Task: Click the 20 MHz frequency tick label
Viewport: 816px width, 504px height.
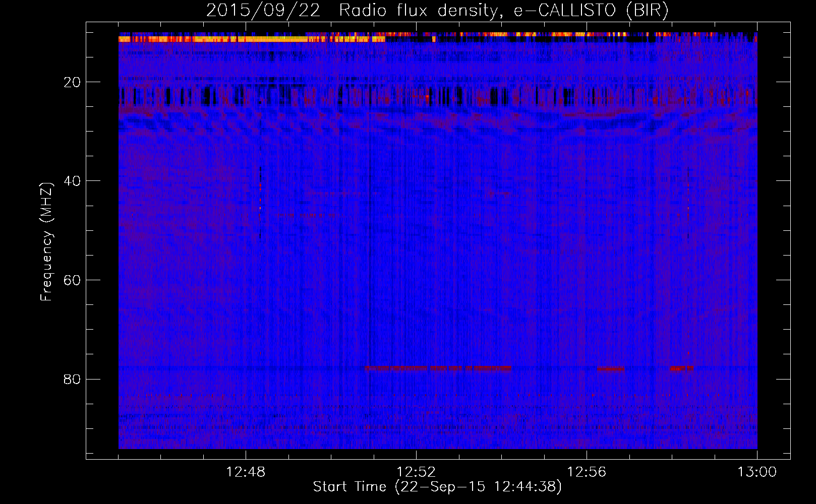Action: [72, 82]
